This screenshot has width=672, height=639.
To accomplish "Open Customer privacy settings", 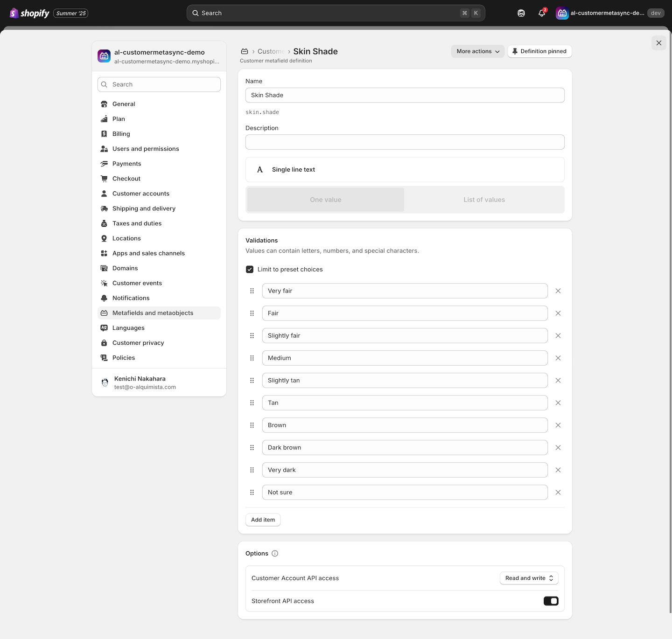I will point(138,343).
